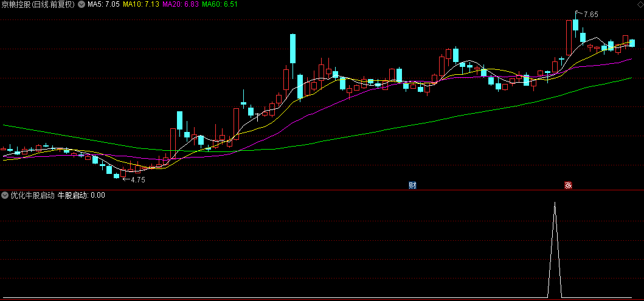Click the 4.75 low price annotation

137,180
